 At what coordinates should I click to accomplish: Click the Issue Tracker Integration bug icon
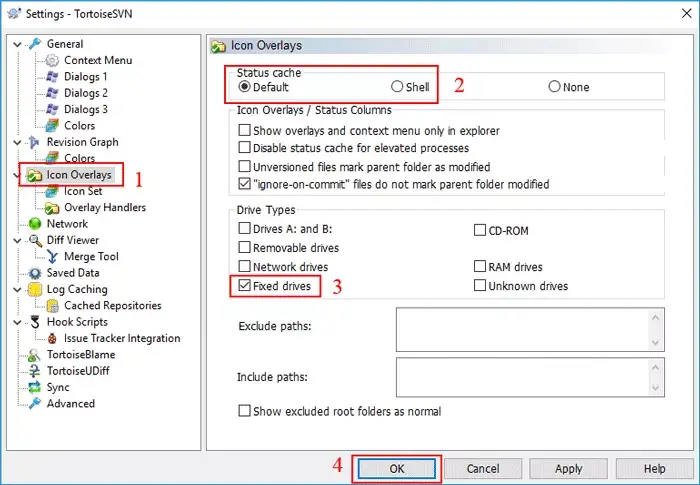click(x=52, y=339)
